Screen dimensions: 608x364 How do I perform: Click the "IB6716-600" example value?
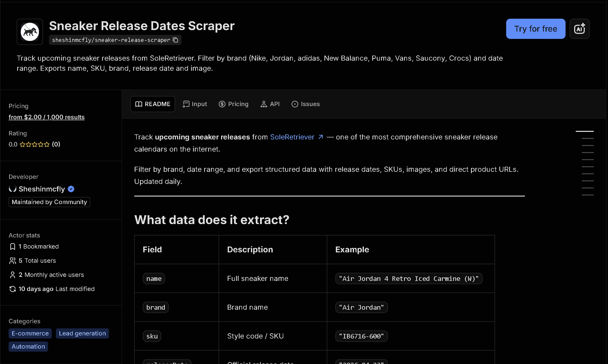[x=361, y=336]
